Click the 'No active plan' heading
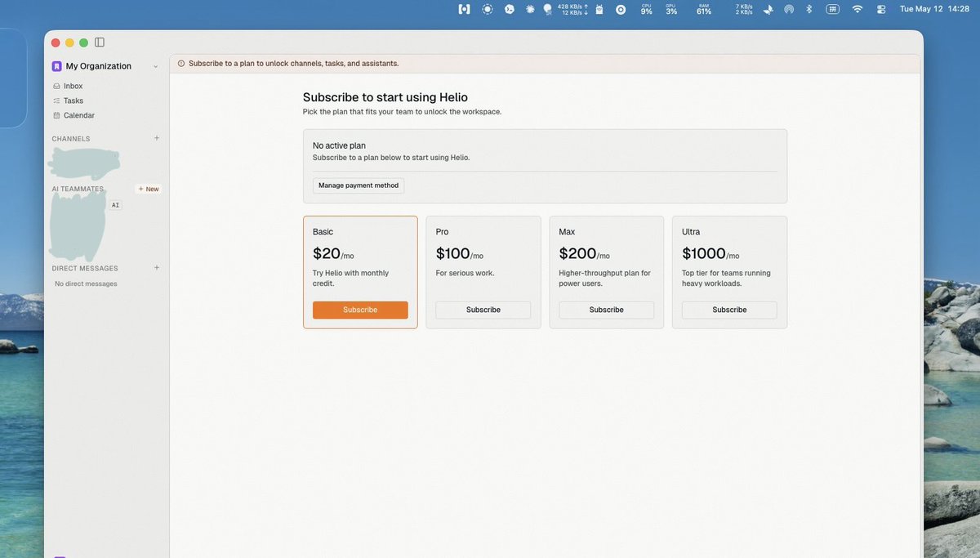Screen dimensions: 980x558 click(x=339, y=145)
